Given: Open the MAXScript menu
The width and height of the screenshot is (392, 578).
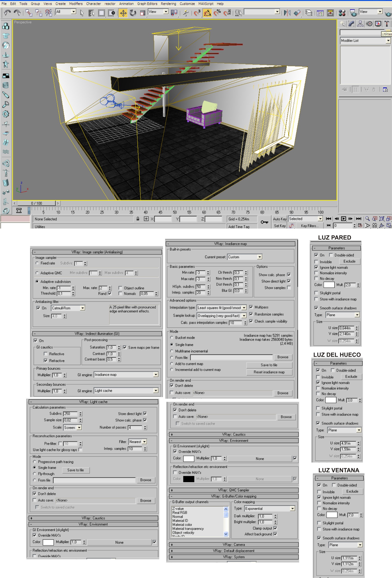Looking at the screenshot, I should (206, 4).
